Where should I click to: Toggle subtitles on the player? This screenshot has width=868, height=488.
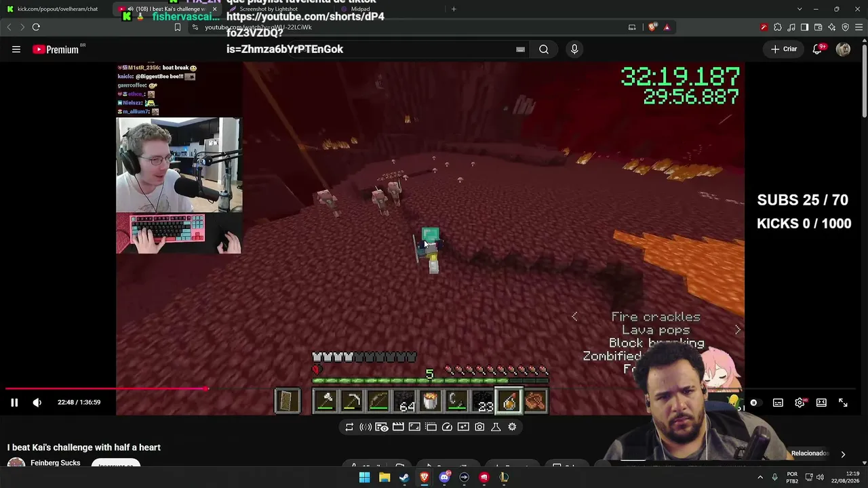(778, 403)
